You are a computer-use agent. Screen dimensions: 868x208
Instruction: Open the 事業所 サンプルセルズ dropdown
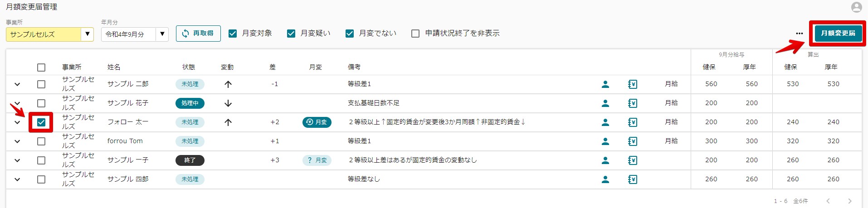pos(50,34)
